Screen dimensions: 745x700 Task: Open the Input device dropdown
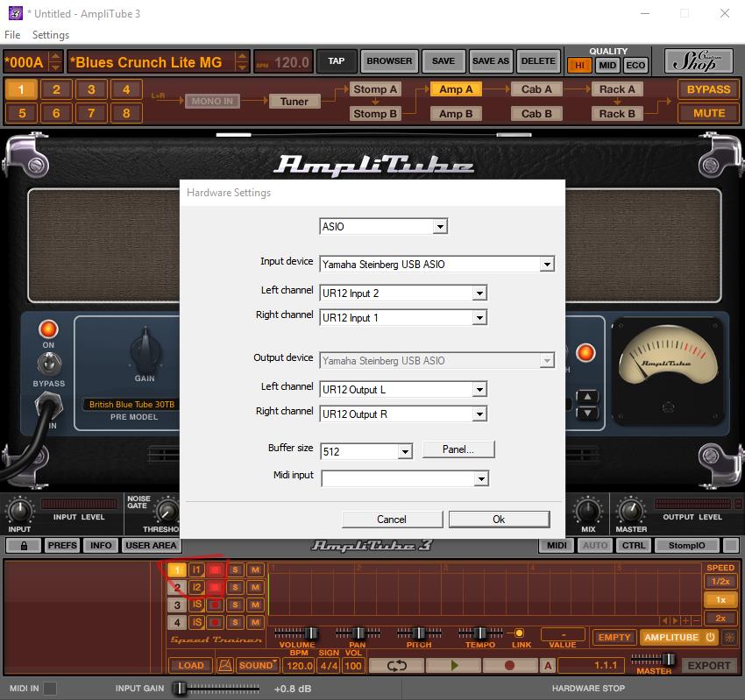coord(437,264)
